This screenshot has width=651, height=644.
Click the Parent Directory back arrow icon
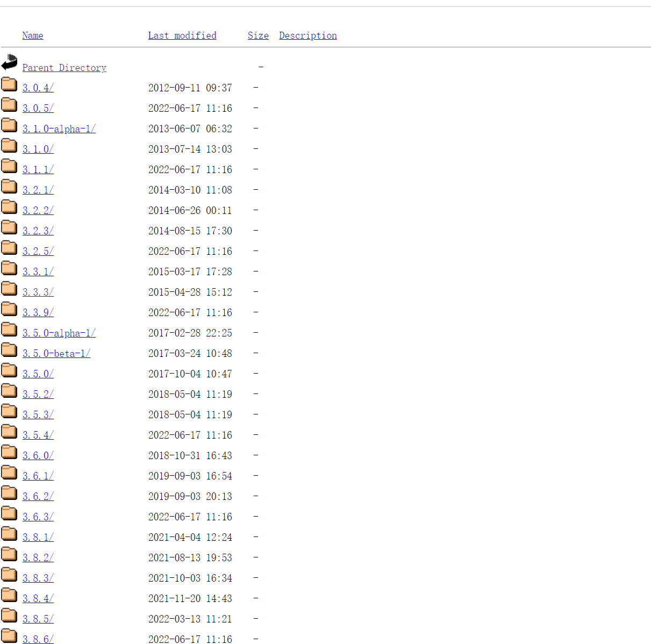tap(9, 62)
